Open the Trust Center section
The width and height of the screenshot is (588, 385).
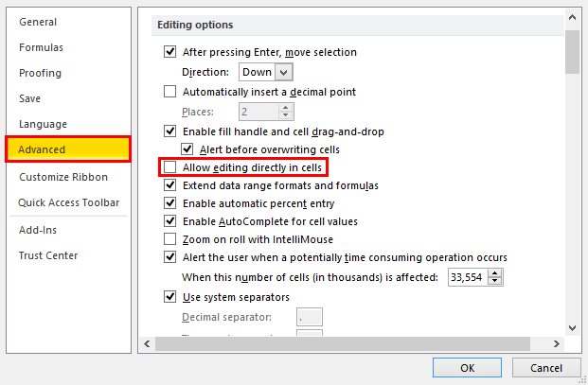coord(48,255)
